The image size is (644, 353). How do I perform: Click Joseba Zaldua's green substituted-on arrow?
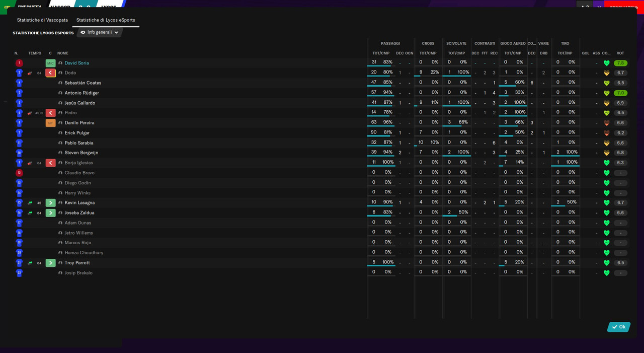pos(50,213)
